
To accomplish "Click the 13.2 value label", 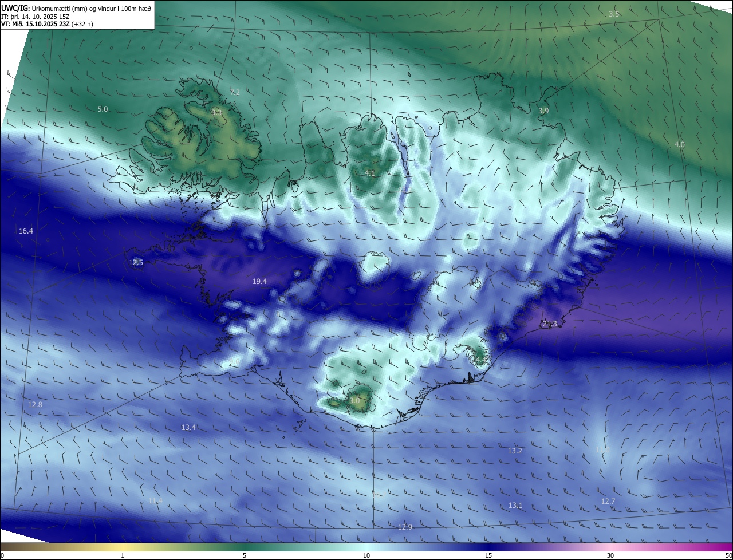I will (515, 451).
